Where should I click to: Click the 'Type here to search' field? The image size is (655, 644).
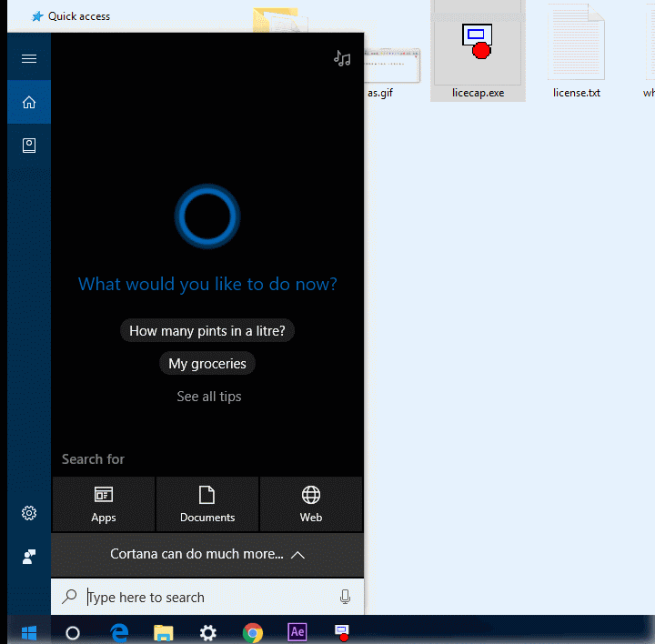point(207,597)
